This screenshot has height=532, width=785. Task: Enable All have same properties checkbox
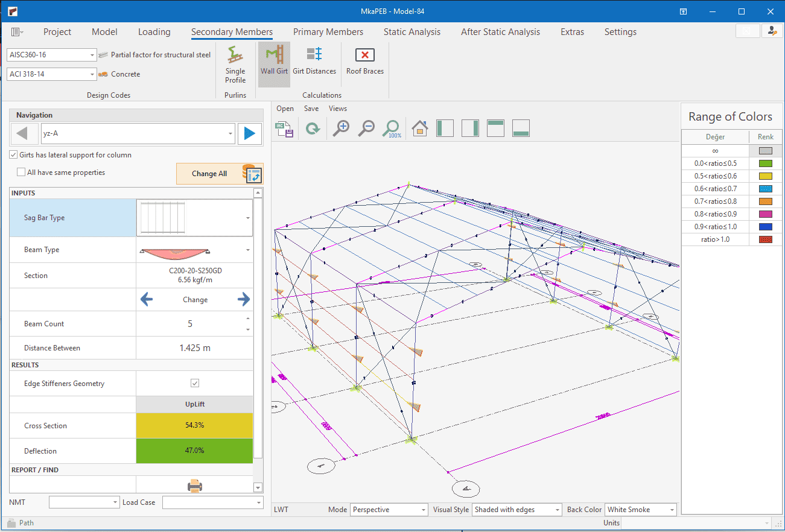[22, 173]
